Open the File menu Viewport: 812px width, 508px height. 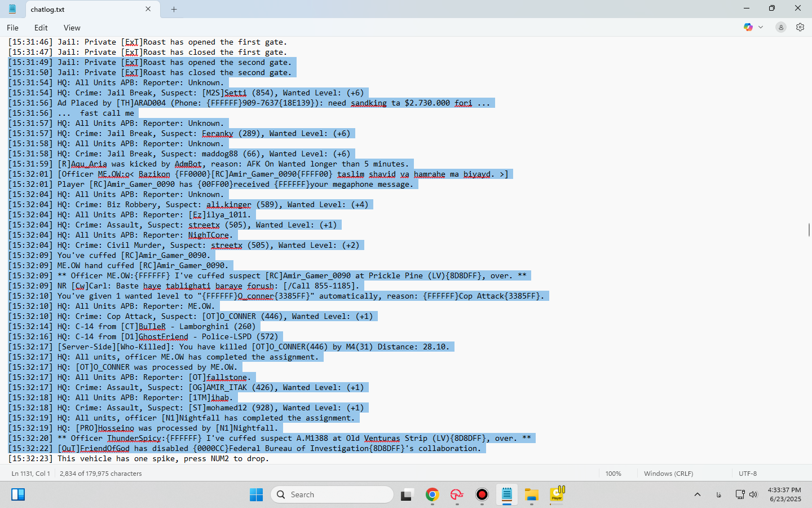[12, 28]
